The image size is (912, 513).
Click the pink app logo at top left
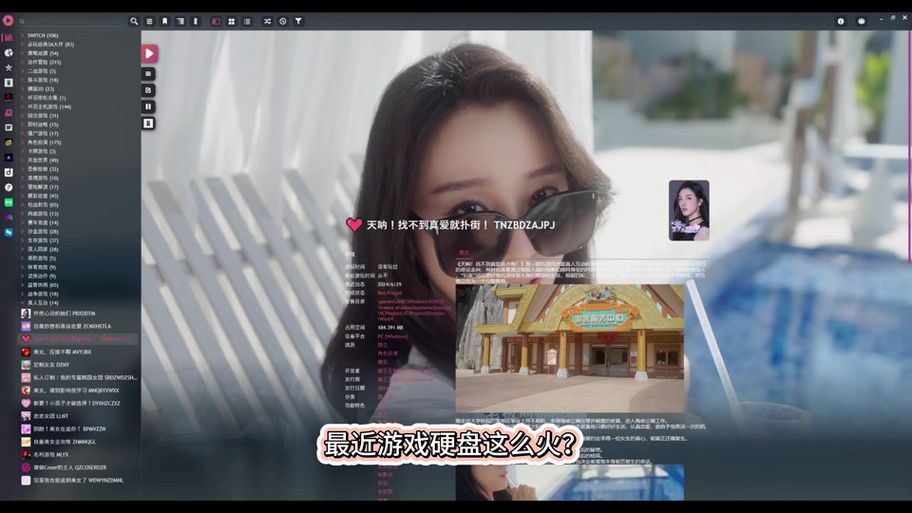(8, 20)
